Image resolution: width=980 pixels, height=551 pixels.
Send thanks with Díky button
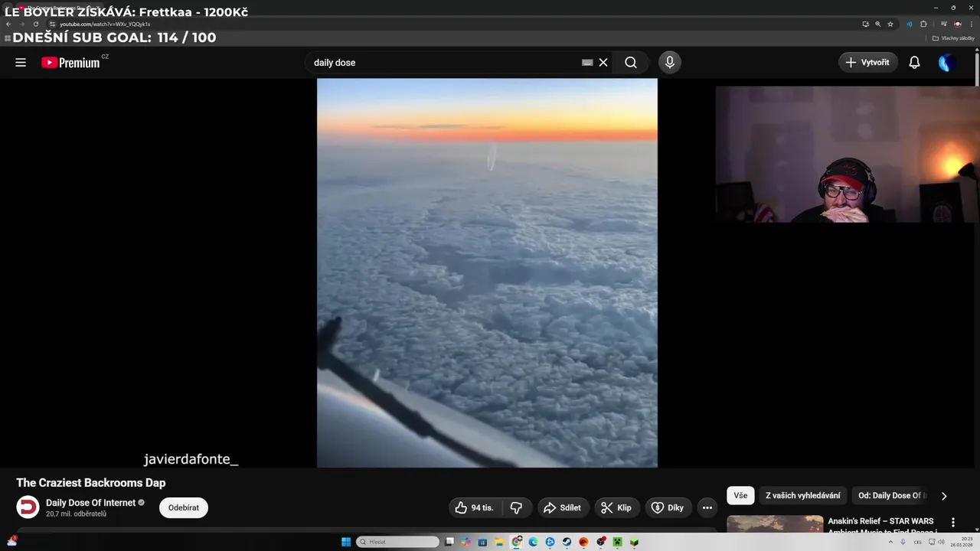[667, 507]
